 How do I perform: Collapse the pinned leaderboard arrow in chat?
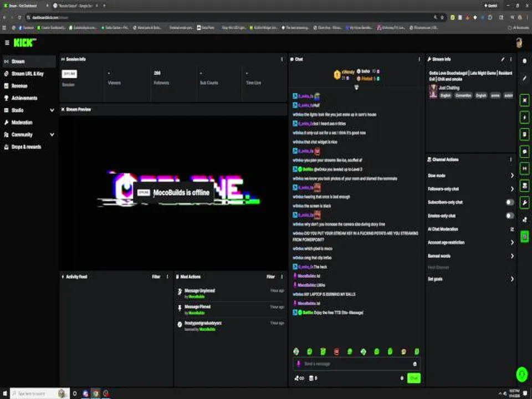[x=356, y=88]
